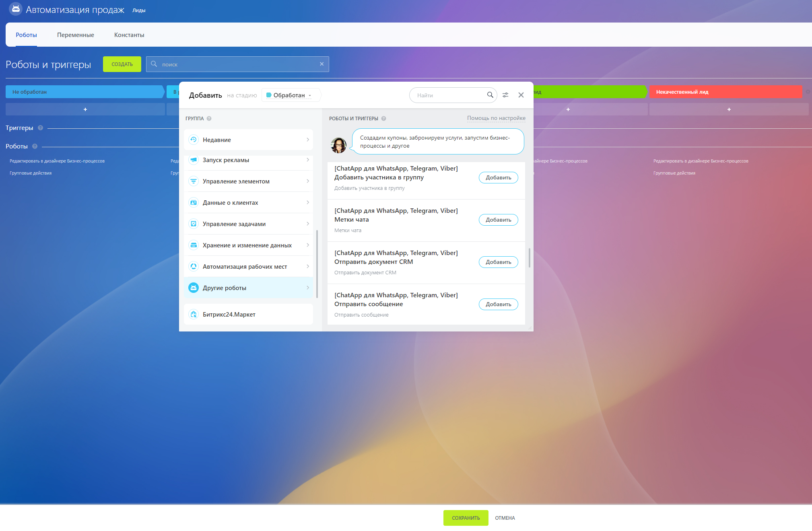Click the magnifier icon in the Найти field
This screenshot has width=812, height=531.
click(490, 95)
